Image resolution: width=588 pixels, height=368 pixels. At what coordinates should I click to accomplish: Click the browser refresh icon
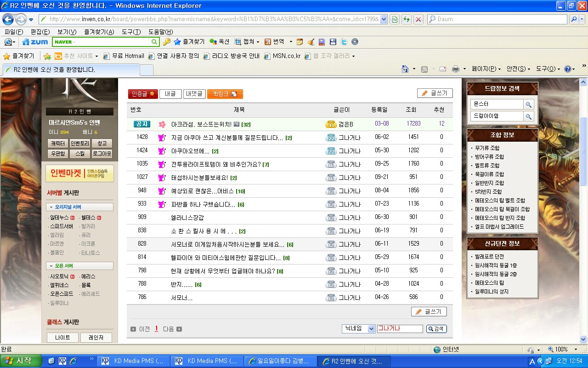[x=406, y=19]
